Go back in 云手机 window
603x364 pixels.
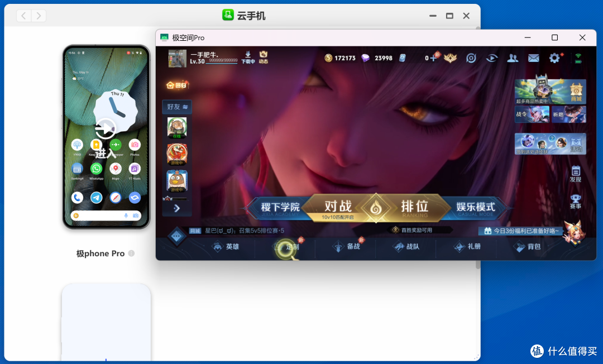(x=24, y=16)
